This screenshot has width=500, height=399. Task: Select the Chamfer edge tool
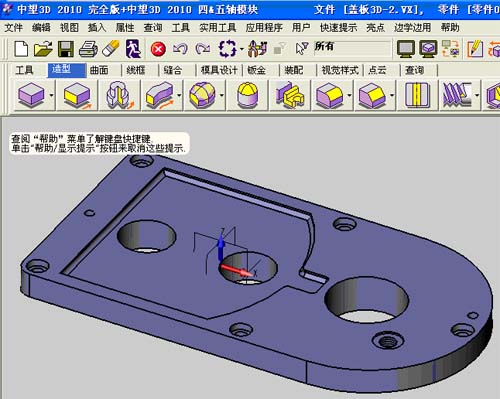coord(372,96)
